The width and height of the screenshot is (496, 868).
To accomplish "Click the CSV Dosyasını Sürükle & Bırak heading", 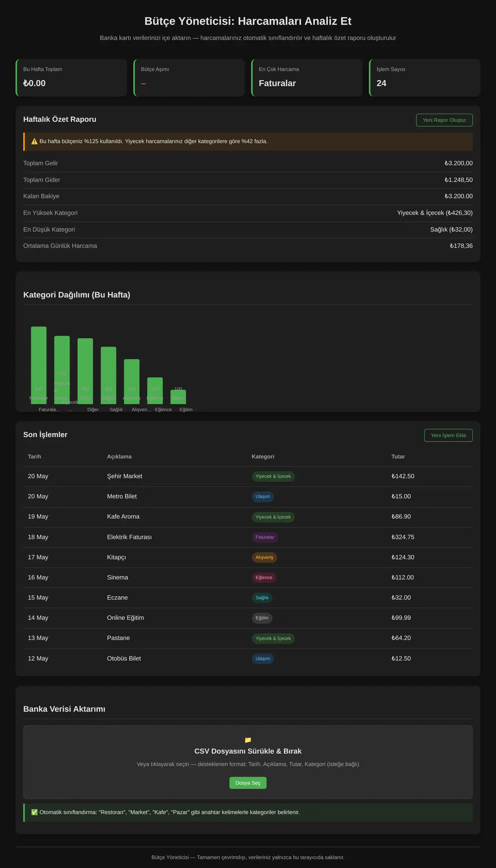I will [248, 751].
